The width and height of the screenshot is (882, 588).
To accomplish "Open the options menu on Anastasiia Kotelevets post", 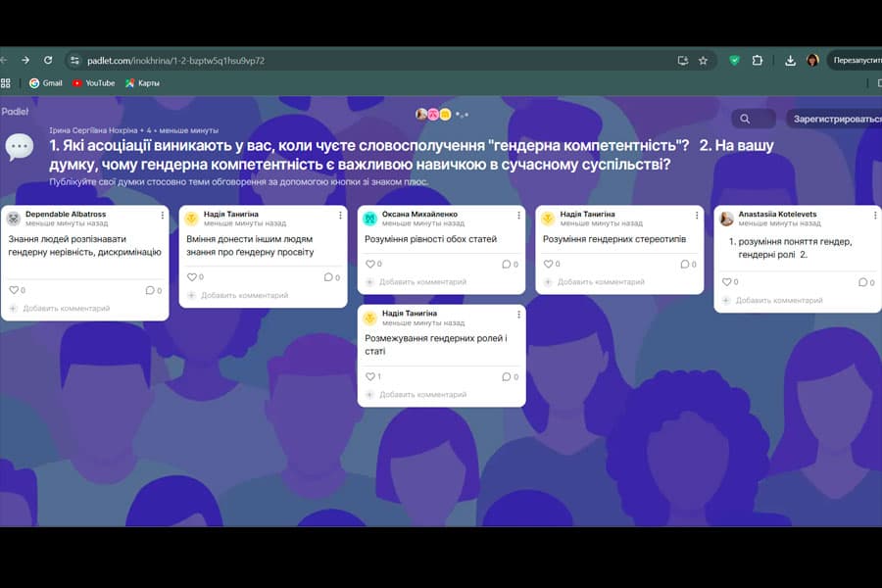I will tap(875, 215).
